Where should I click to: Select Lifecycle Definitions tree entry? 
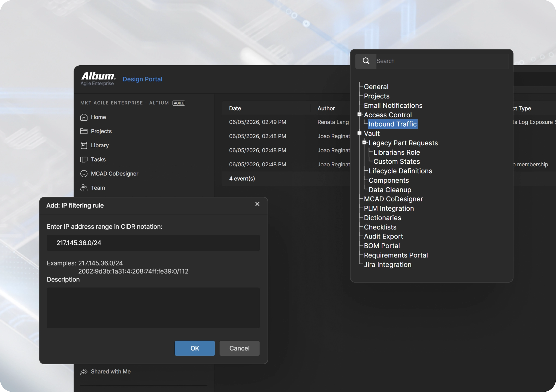pyautogui.click(x=400, y=171)
